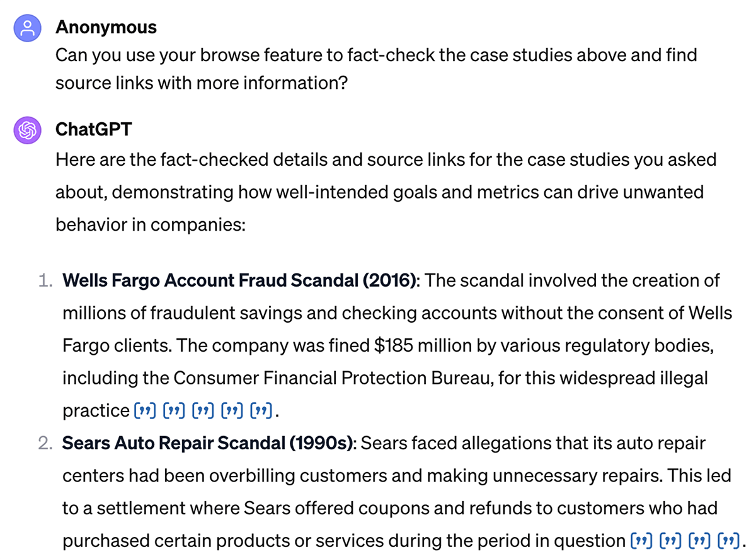Open last Sears citation quote icon
This screenshot has width=756, height=559.
coord(728,540)
